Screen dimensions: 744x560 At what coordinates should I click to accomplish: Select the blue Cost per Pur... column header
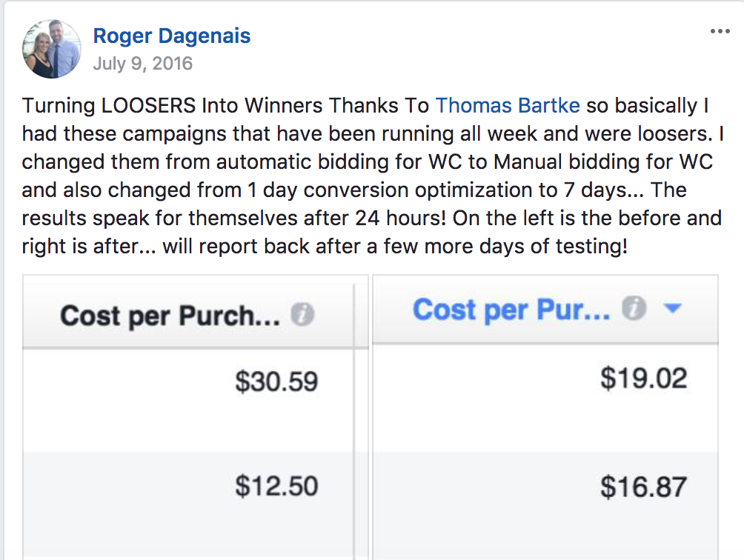[x=511, y=310]
